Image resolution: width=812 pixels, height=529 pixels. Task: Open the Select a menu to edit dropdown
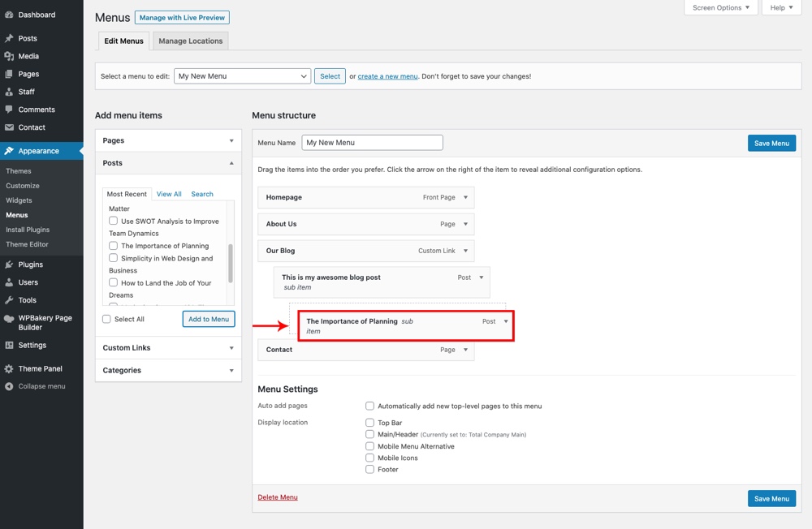point(242,76)
